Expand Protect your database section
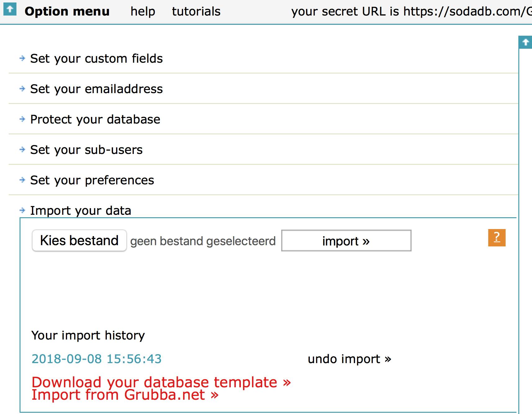Image resolution: width=532 pixels, height=414 pixels. point(95,119)
